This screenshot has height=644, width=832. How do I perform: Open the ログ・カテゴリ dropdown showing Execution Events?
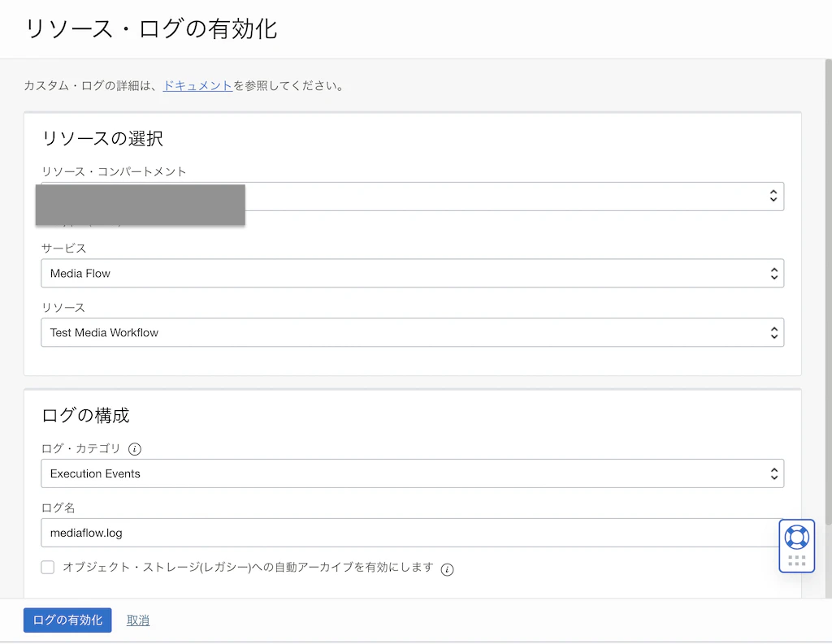click(x=412, y=473)
